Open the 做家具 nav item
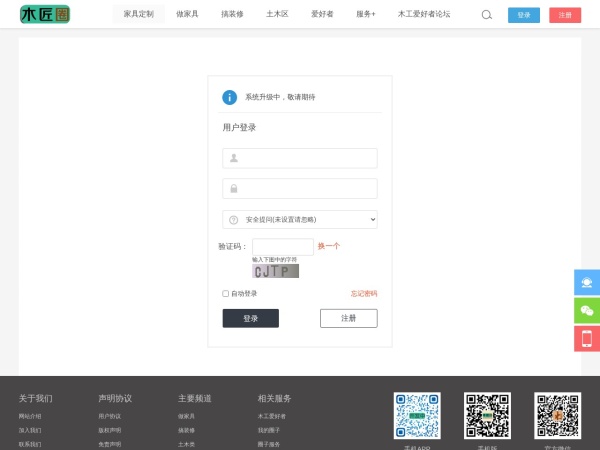The width and height of the screenshot is (600, 450). pos(187,14)
